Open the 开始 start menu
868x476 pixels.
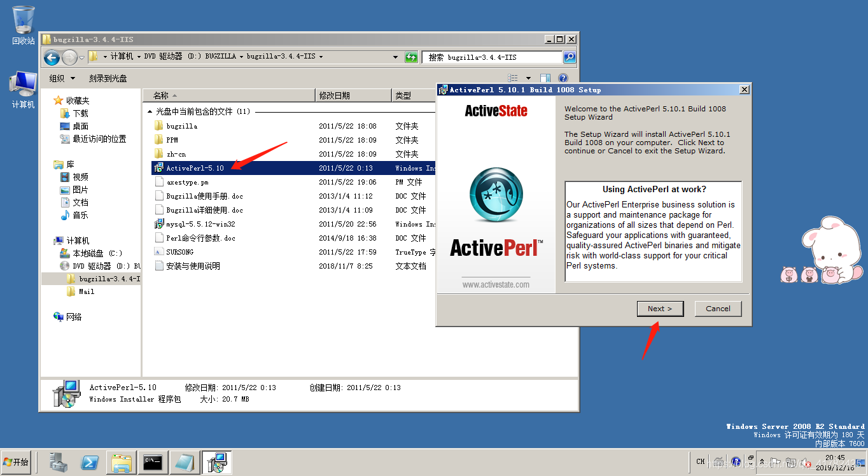point(17,462)
